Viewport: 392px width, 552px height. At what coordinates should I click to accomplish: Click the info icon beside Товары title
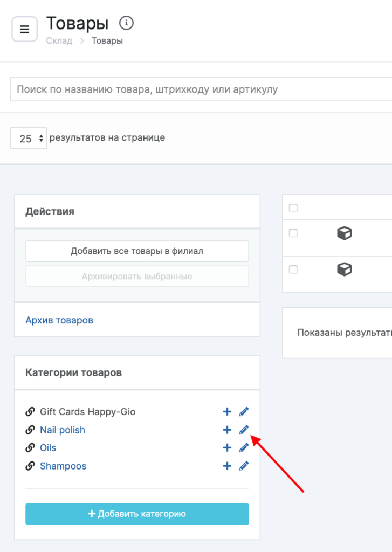click(126, 23)
